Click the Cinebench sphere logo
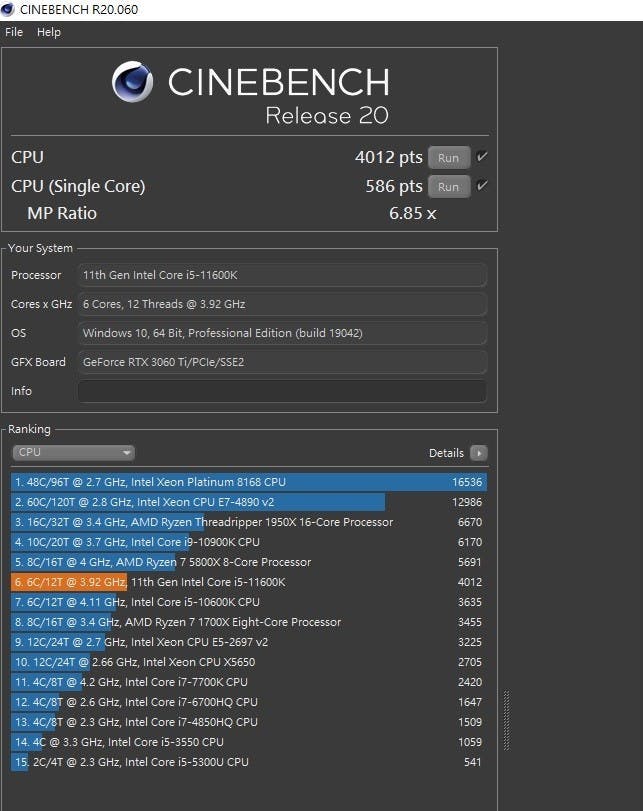 [132, 82]
